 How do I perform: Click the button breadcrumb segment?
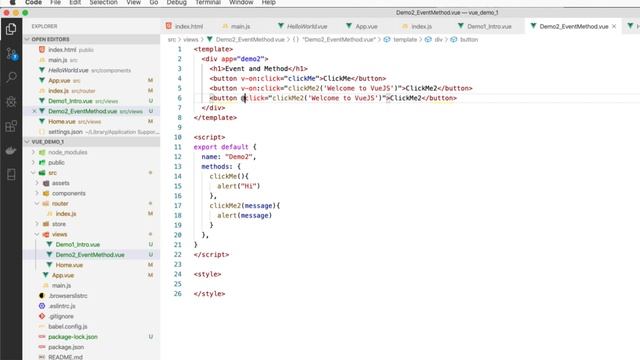pyautogui.click(x=469, y=40)
